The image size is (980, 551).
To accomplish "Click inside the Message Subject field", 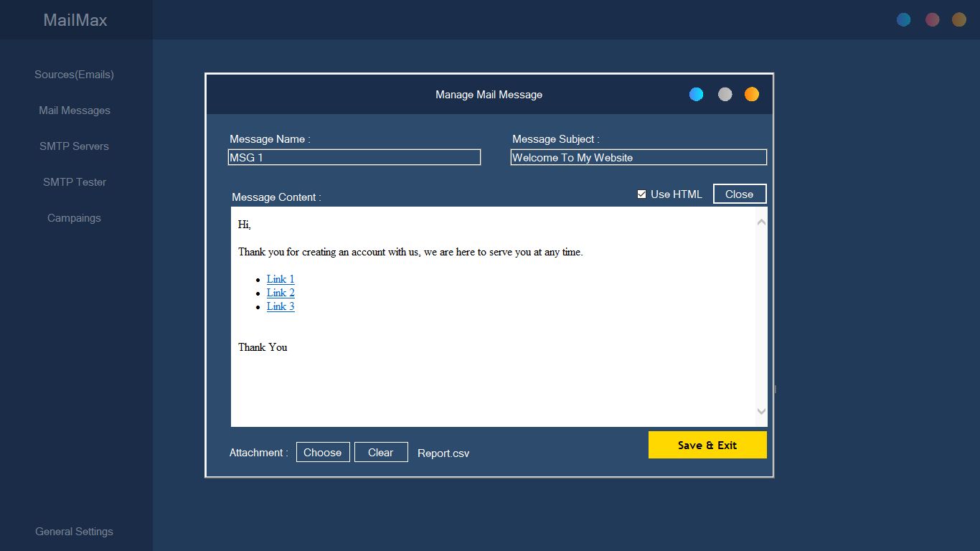I will coord(638,157).
